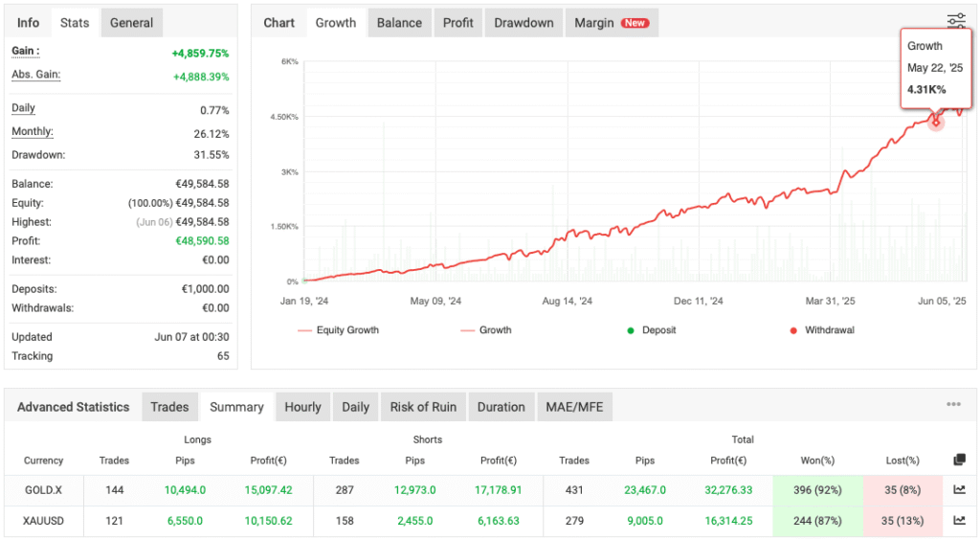Toggle Withdrawal legend marker
The image size is (980, 540).
pyautogui.click(x=821, y=330)
